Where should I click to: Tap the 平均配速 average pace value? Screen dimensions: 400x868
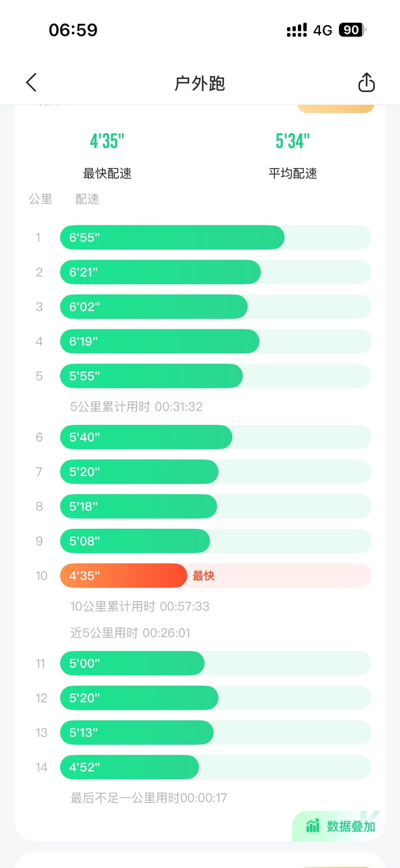[293, 141]
